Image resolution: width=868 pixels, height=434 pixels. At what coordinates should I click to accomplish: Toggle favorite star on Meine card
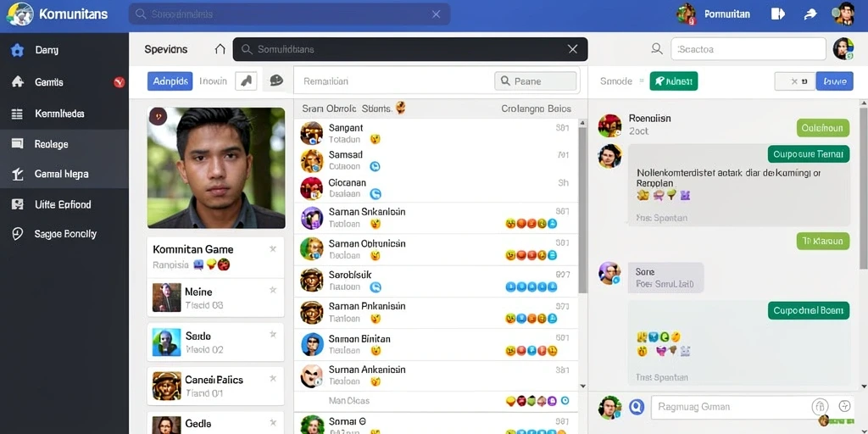(272, 290)
